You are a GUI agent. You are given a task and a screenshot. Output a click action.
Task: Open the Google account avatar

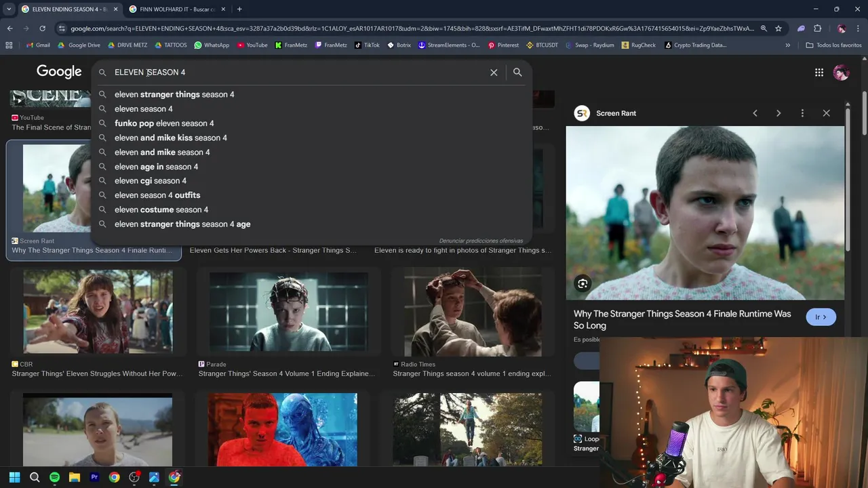(842, 73)
